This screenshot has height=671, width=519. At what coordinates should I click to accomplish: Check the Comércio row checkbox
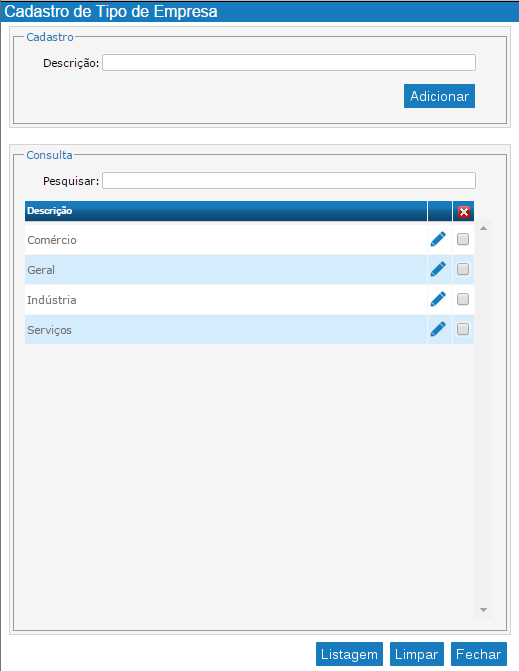coord(463,239)
